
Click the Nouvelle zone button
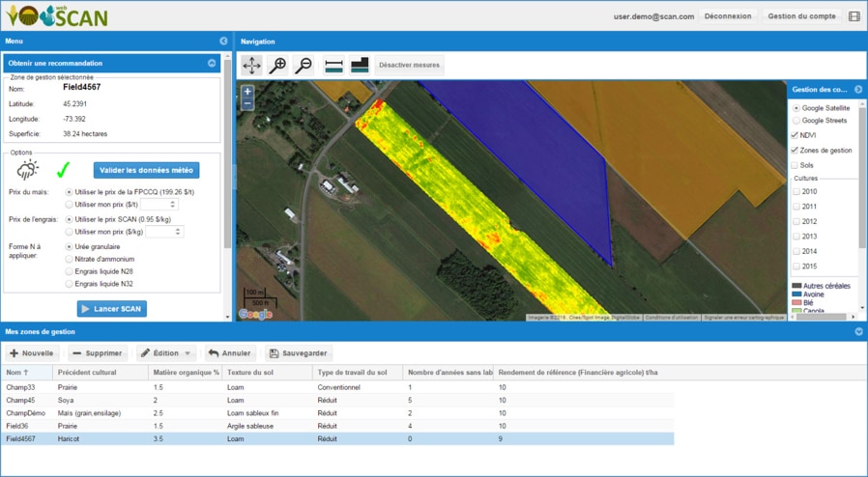tap(32, 353)
